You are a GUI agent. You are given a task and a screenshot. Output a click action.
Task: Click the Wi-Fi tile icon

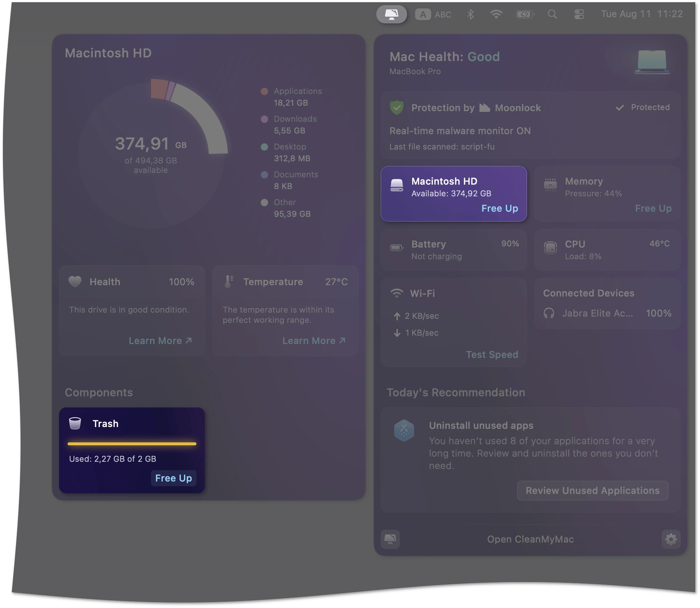click(x=397, y=293)
